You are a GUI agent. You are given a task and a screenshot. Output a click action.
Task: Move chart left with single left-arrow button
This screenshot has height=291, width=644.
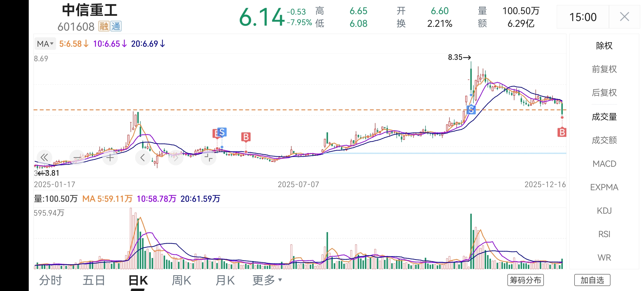(143, 157)
